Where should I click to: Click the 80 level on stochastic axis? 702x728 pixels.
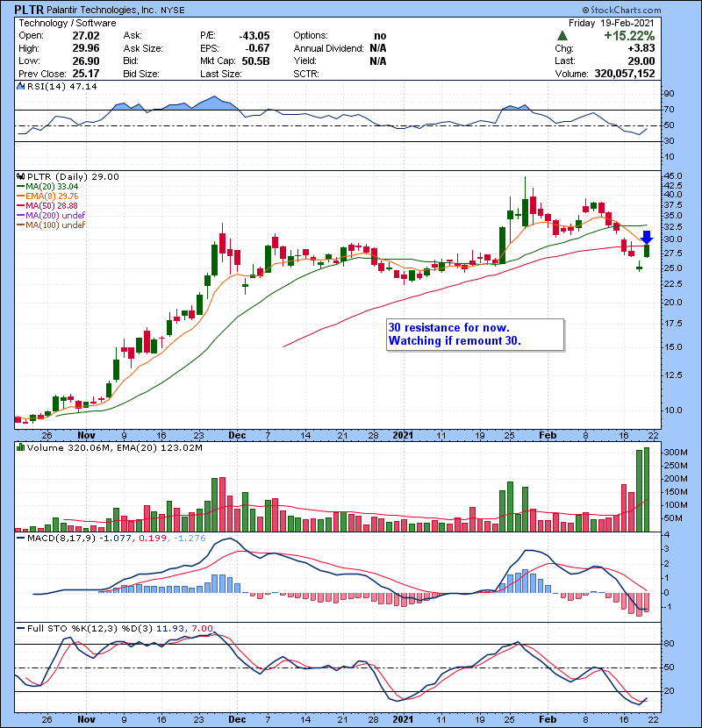click(670, 644)
